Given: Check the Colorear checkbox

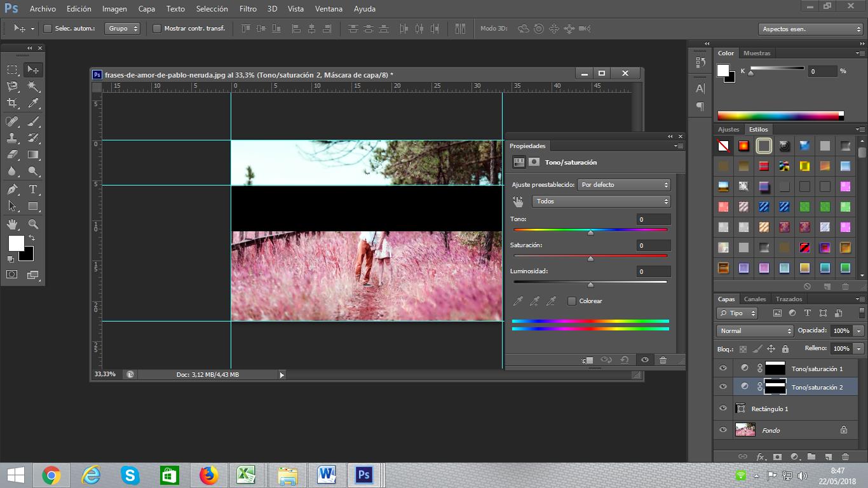Looking at the screenshot, I should (x=572, y=301).
